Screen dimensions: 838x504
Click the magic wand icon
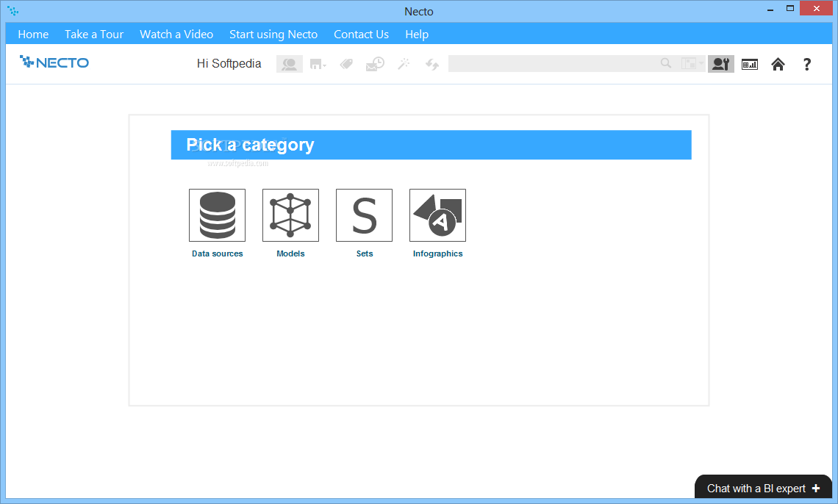pos(404,64)
